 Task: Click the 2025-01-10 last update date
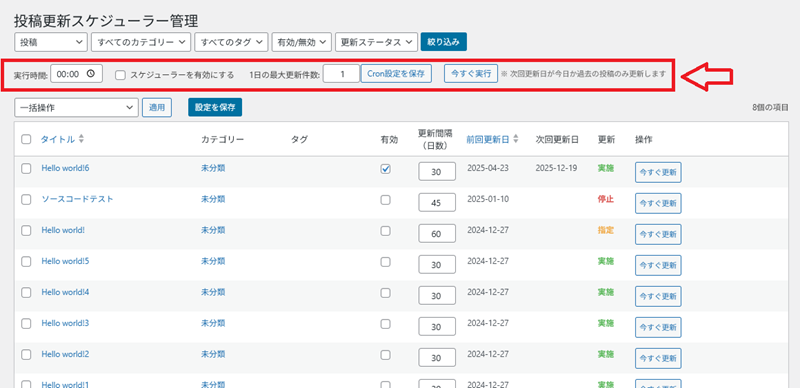[488, 199]
